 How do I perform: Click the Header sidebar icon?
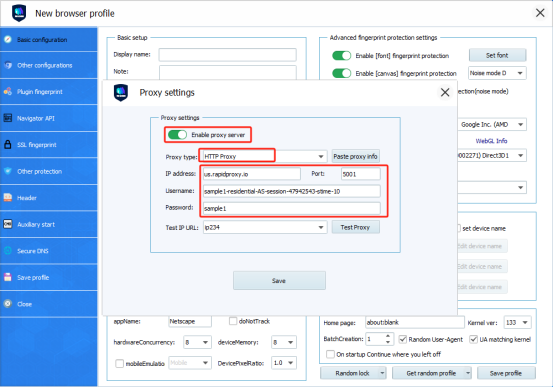coord(8,198)
